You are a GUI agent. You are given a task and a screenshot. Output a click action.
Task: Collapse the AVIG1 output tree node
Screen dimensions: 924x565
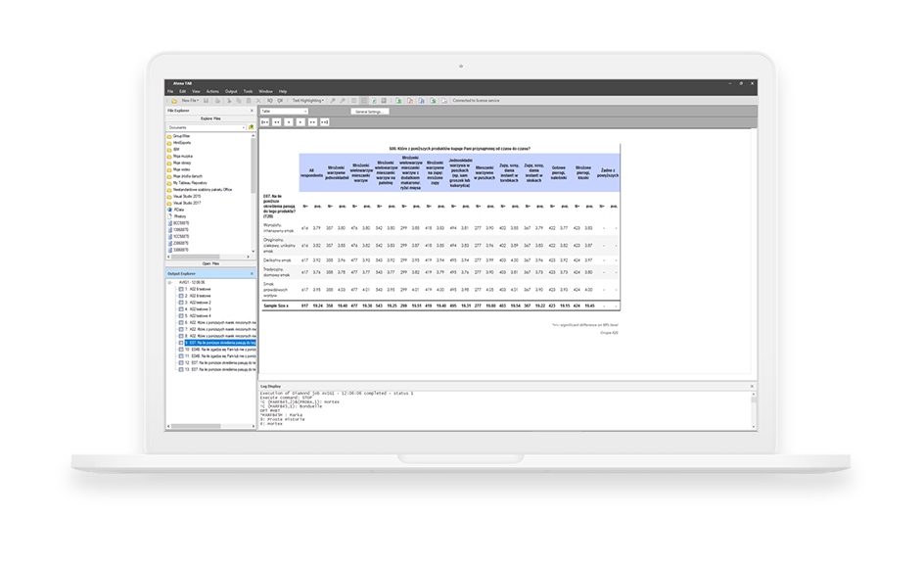coord(170,284)
